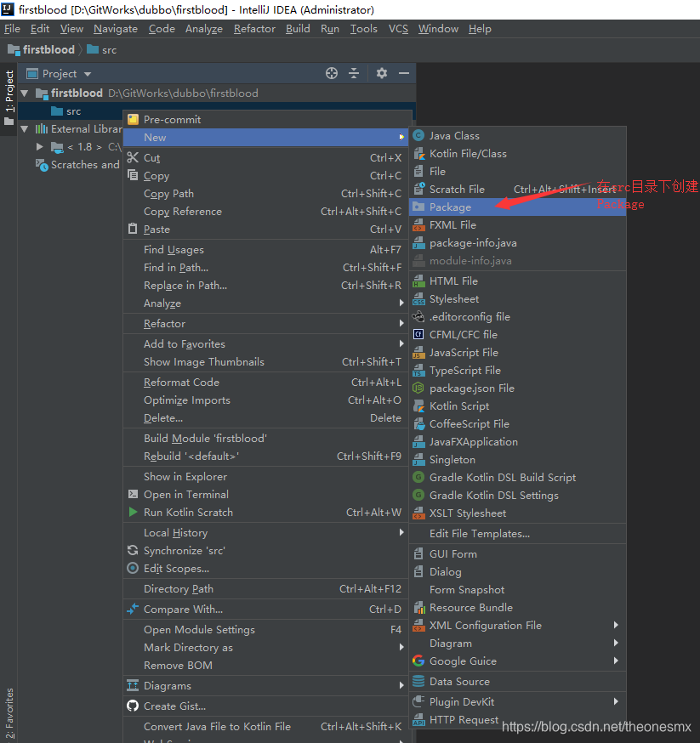Click firstblood breadcrumb in navigation bar
Viewport: 700px width, 743px height.
(41, 50)
